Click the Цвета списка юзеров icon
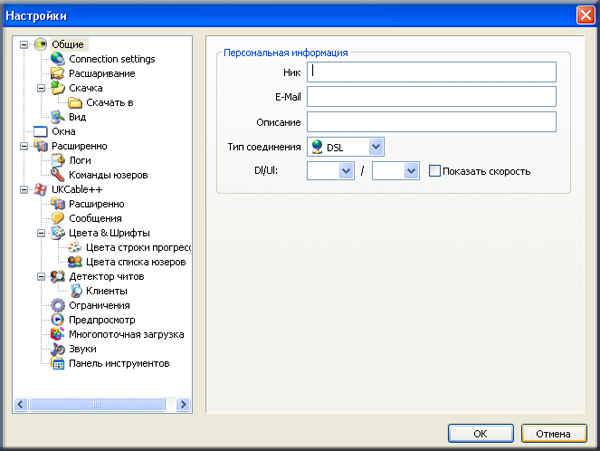 point(75,262)
